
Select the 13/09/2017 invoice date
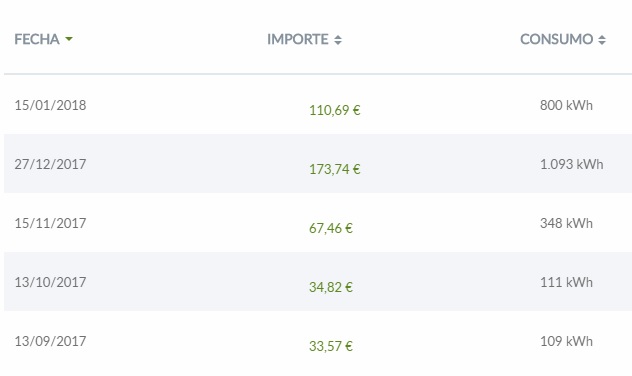pyautogui.click(x=50, y=341)
